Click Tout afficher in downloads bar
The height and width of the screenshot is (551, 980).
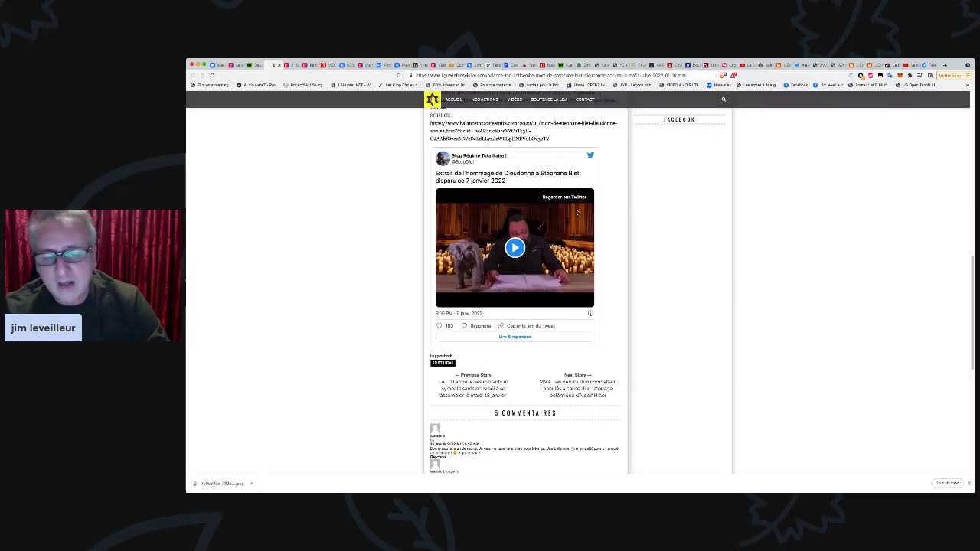point(947,483)
